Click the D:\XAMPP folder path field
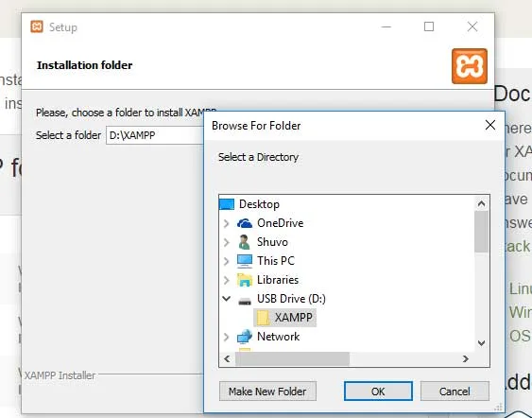 [155, 135]
